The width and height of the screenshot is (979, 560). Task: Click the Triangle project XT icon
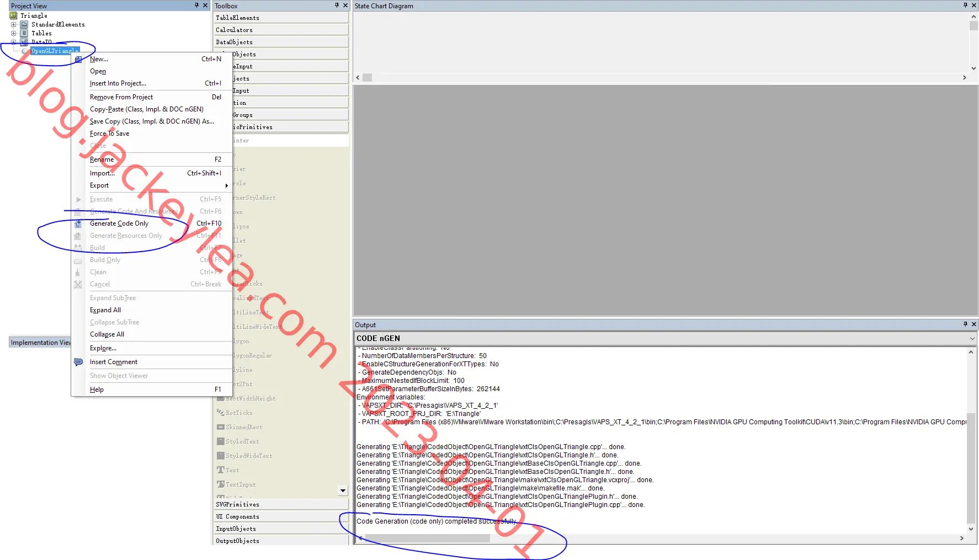pyautogui.click(x=13, y=15)
